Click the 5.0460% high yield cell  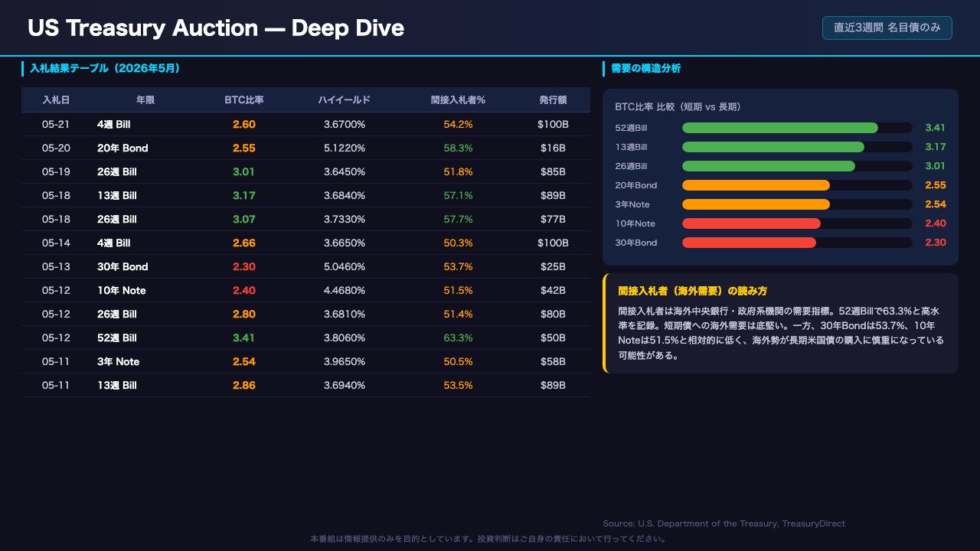coord(345,266)
